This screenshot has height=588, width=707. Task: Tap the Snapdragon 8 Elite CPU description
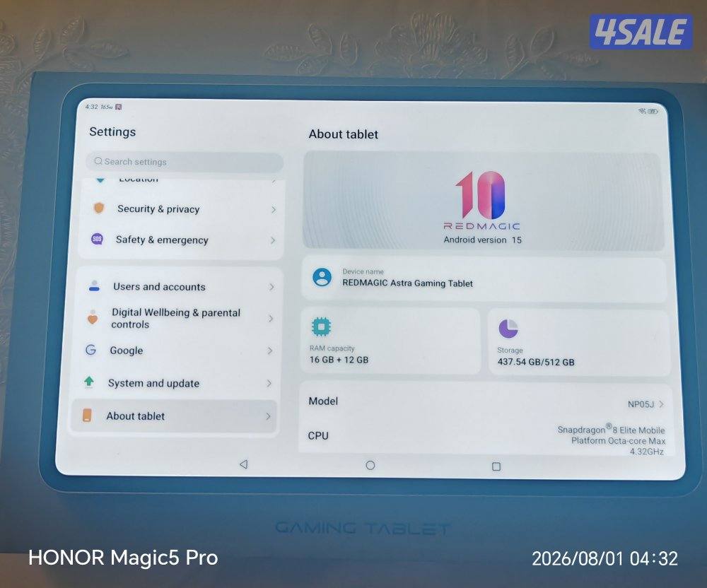tap(612, 440)
